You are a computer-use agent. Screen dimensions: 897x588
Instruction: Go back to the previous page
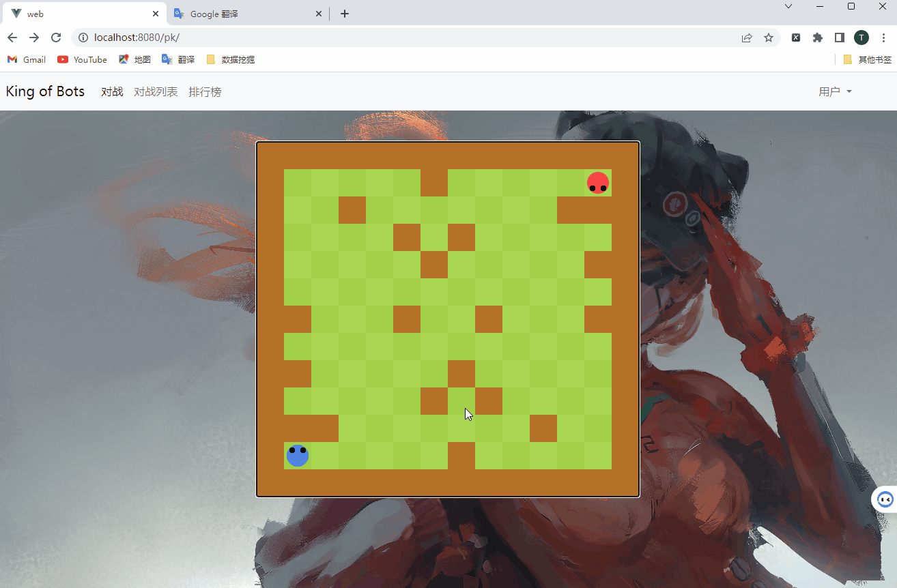click(12, 38)
